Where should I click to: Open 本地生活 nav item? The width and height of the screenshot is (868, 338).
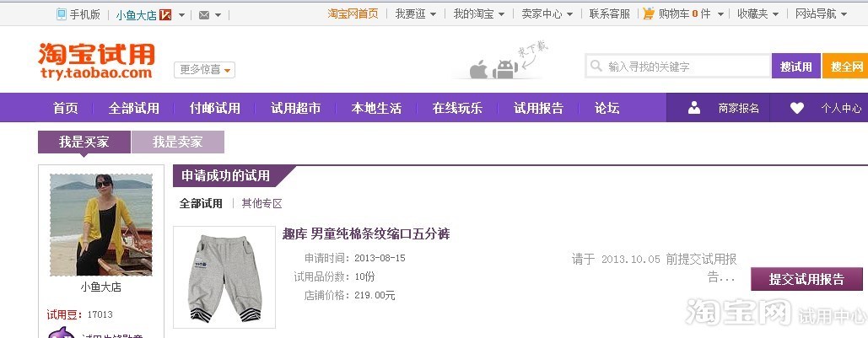click(376, 108)
